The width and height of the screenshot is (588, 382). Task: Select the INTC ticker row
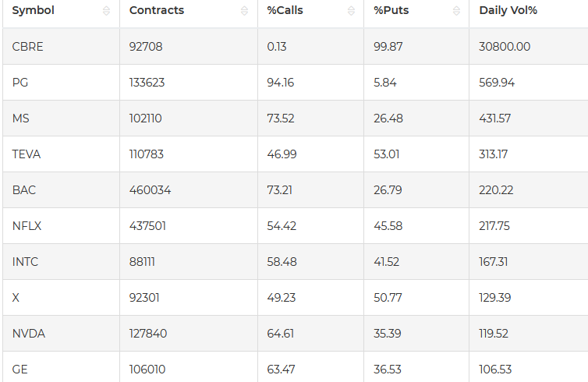25,262
